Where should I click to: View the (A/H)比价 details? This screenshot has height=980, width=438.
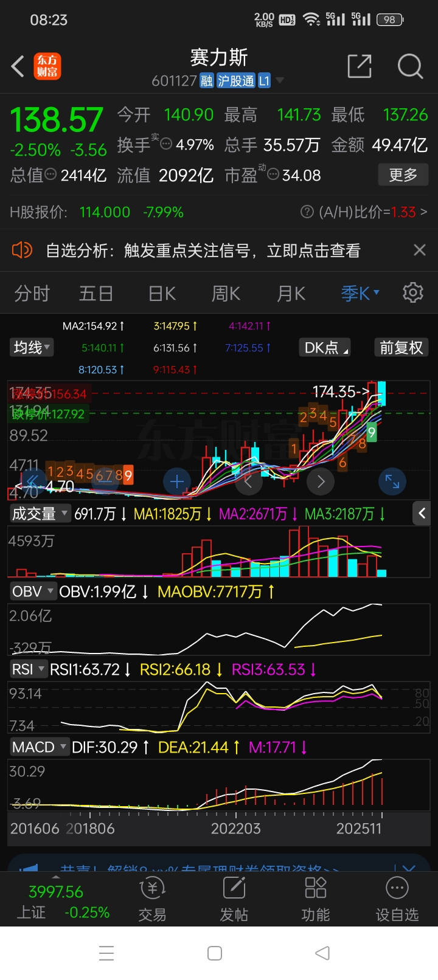click(372, 212)
